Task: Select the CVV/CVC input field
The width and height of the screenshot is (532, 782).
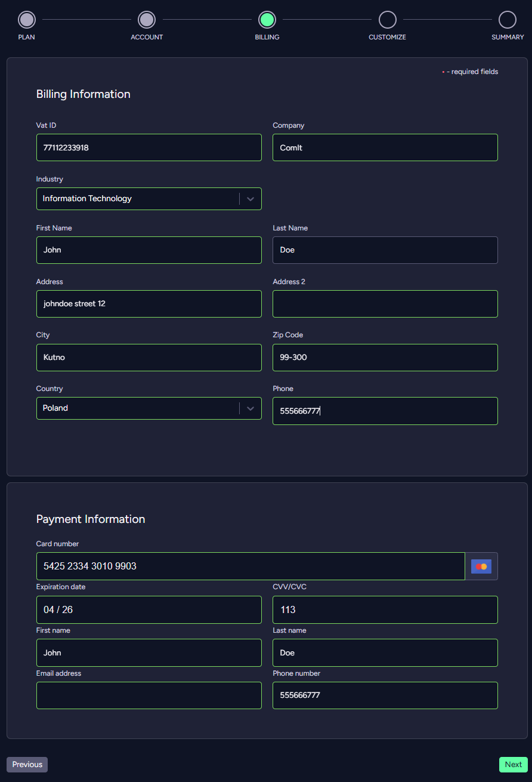Action: (x=385, y=609)
